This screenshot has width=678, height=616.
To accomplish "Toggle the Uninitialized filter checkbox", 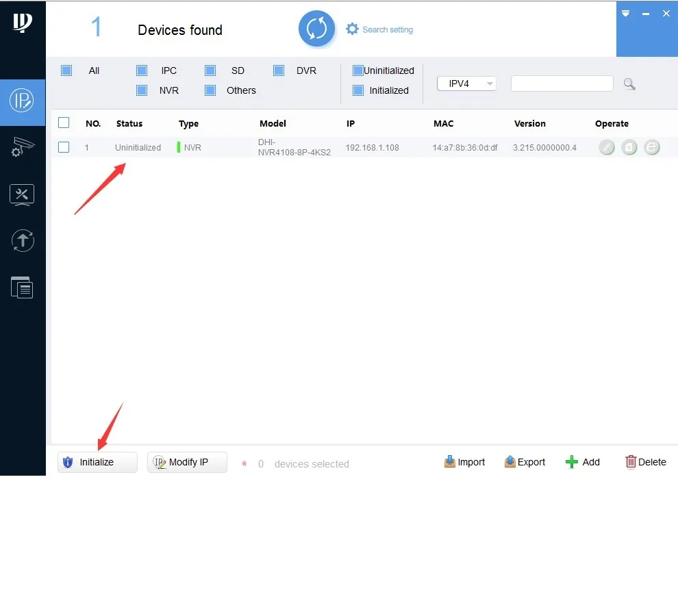I will (x=358, y=70).
